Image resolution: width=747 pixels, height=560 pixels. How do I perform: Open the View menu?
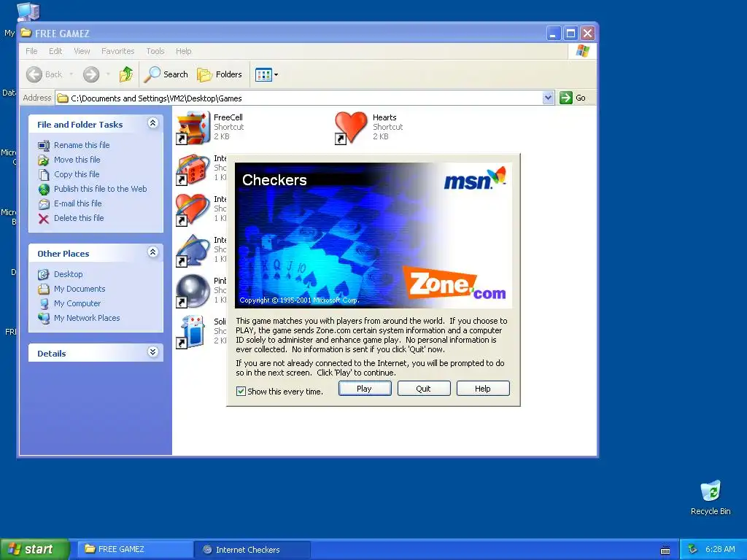(x=82, y=51)
